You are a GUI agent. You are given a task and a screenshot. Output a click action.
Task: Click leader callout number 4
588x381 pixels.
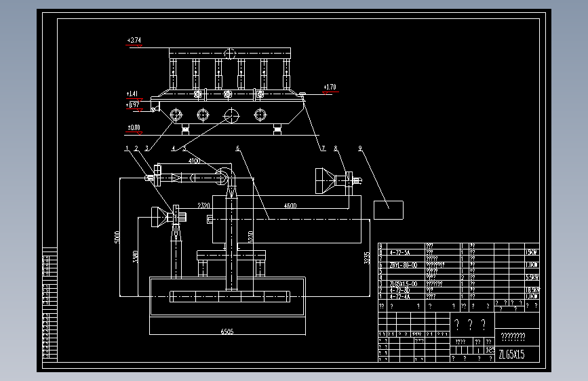173,148
